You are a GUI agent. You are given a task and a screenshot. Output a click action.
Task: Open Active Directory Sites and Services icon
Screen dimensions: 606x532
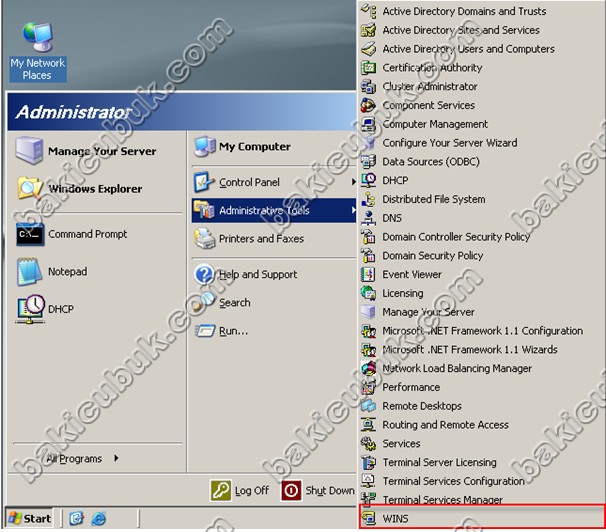tap(369, 30)
